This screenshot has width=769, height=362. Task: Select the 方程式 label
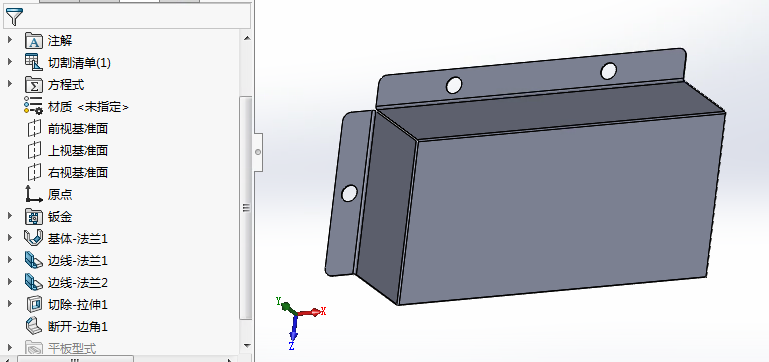click(x=66, y=85)
